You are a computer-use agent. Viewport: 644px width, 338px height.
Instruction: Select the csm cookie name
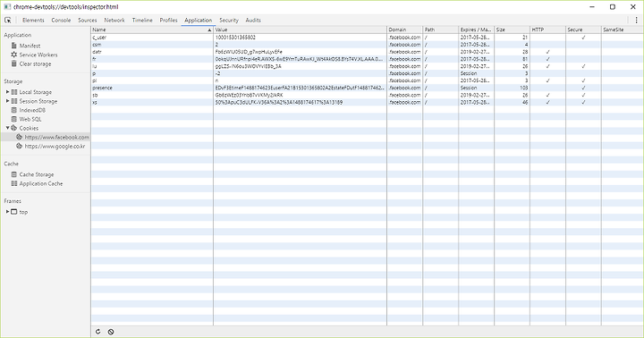tap(97, 45)
